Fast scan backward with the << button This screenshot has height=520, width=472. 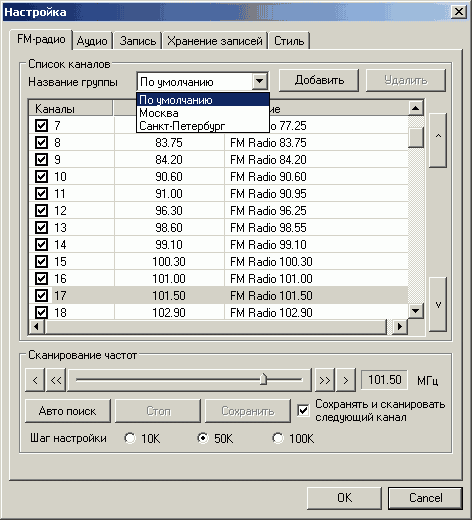(56, 380)
